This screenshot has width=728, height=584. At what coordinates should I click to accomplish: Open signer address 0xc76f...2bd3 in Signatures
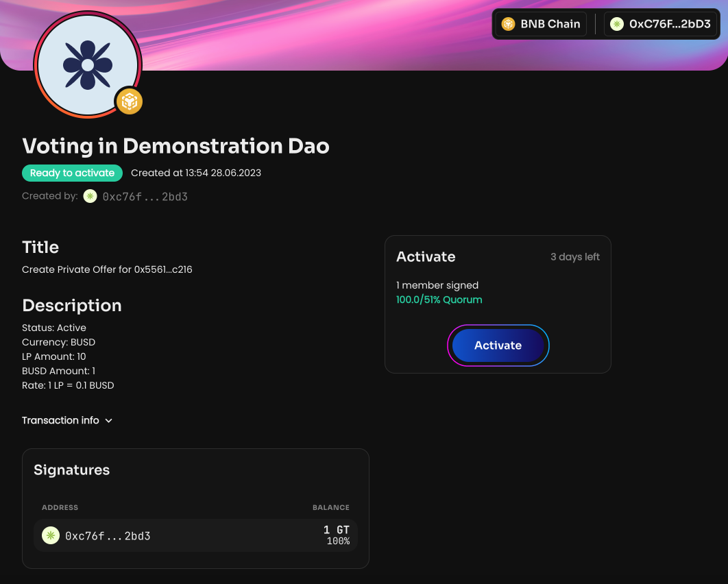(108, 536)
